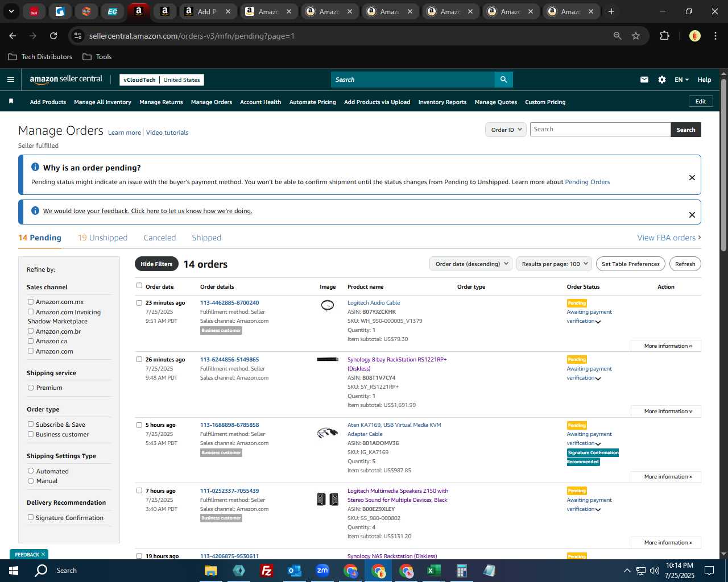This screenshot has width=728, height=582.
Task: Open the Seller Central hamburger menu
Action: coord(10,80)
